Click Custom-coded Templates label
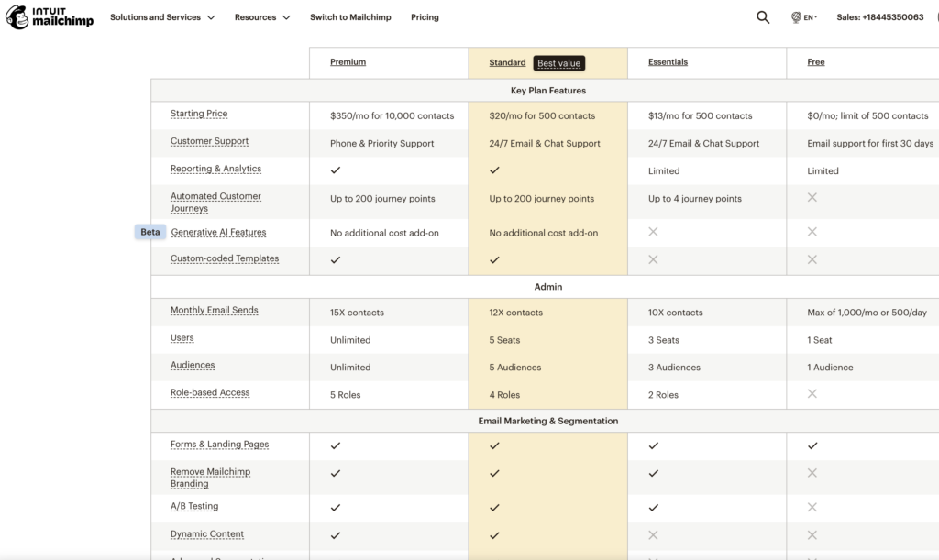The image size is (939, 560). tap(225, 258)
